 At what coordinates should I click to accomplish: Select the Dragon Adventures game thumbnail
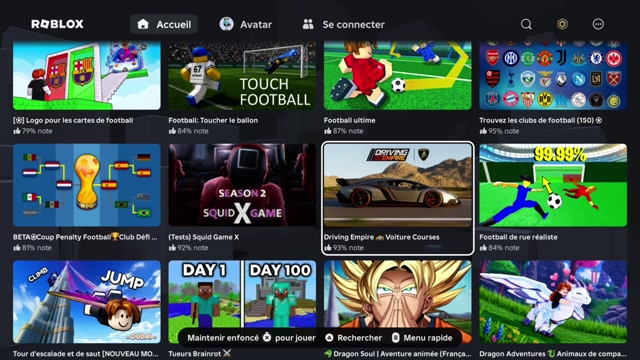pos(553,302)
